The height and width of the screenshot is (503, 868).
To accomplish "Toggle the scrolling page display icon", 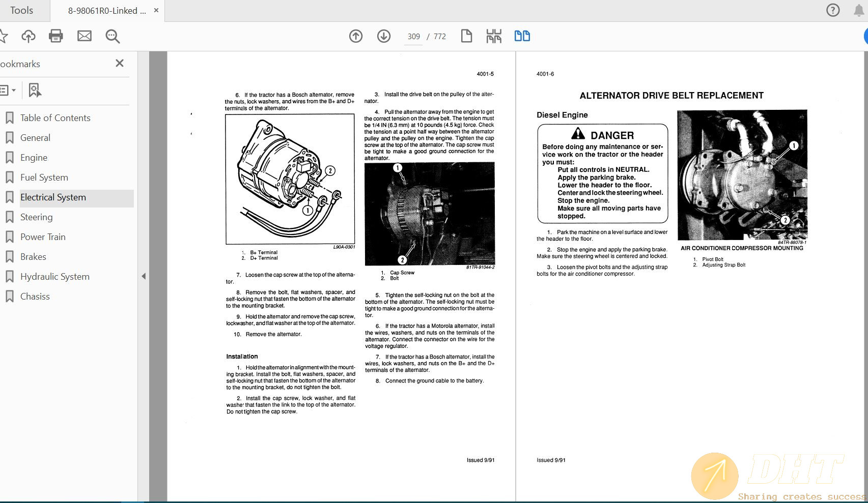I will pos(494,36).
